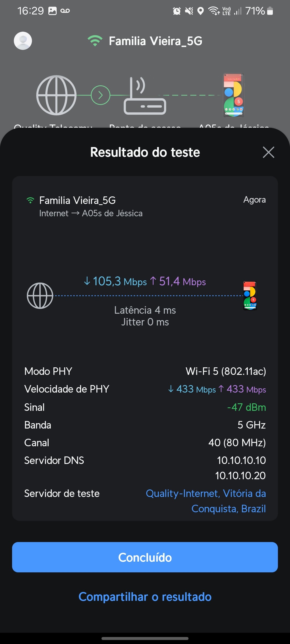Tap the green circled arrow chevron
The width and height of the screenshot is (290, 644).
tap(100, 95)
